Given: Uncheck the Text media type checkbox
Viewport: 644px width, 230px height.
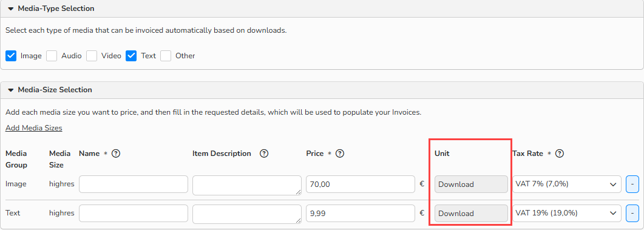Looking at the screenshot, I should [131, 56].
